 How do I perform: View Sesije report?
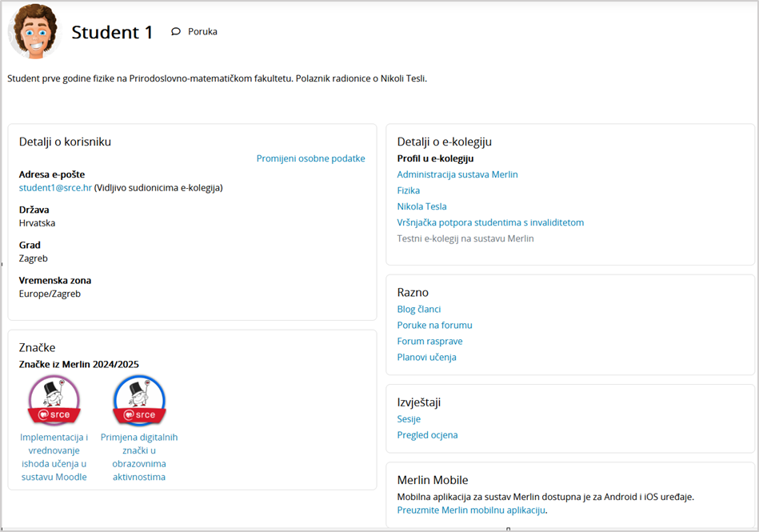(x=409, y=419)
